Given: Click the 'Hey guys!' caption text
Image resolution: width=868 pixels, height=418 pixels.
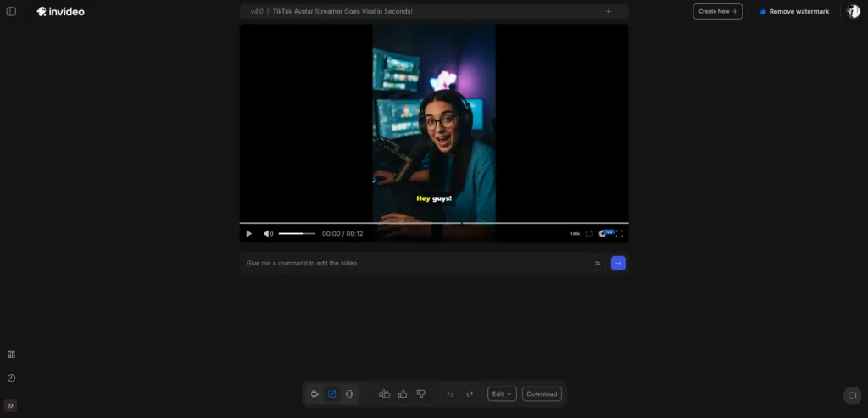Looking at the screenshot, I should [x=434, y=198].
